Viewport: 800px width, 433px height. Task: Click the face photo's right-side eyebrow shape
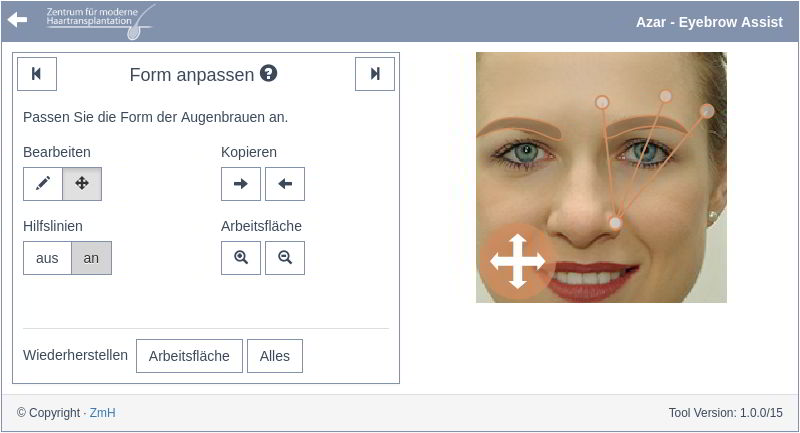646,126
